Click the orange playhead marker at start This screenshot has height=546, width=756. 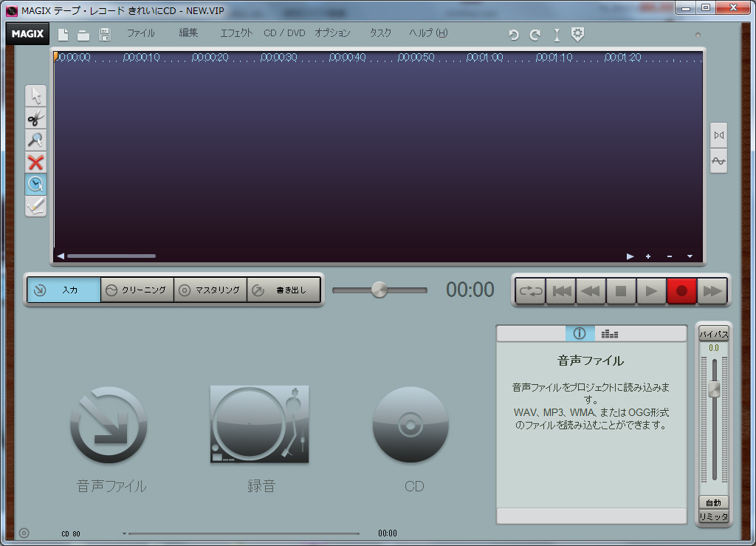click(x=55, y=56)
